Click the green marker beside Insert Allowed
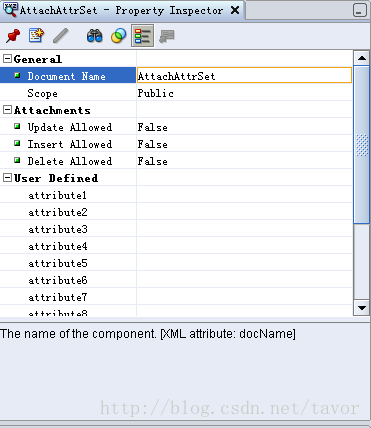 (x=17, y=143)
